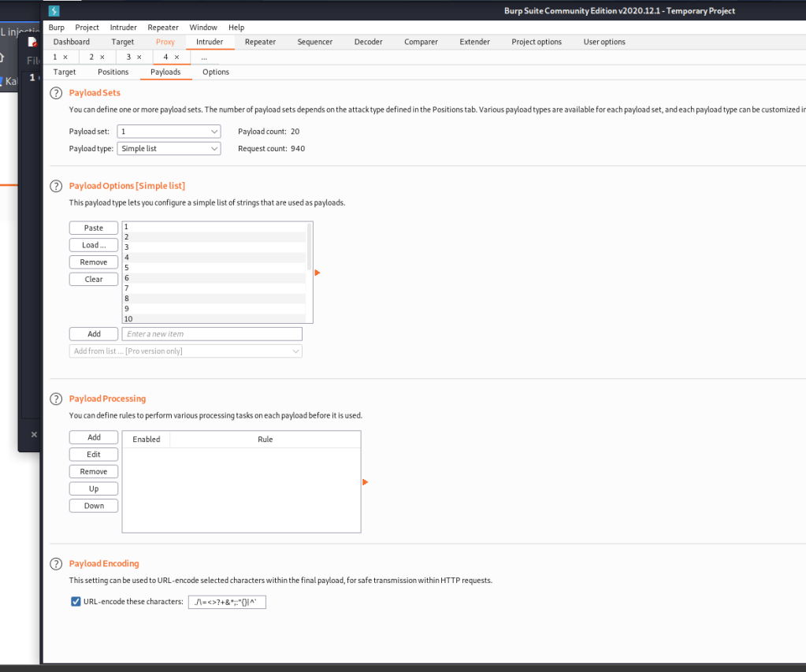Open the Payload type dropdown
The width and height of the screenshot is (806, 672).
tap(169, 148)
